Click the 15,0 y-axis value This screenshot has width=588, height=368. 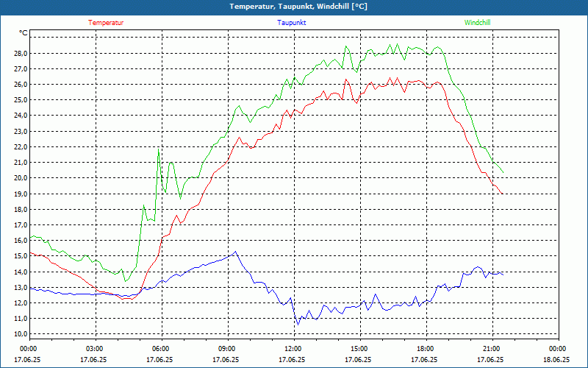tap(21, 255)
